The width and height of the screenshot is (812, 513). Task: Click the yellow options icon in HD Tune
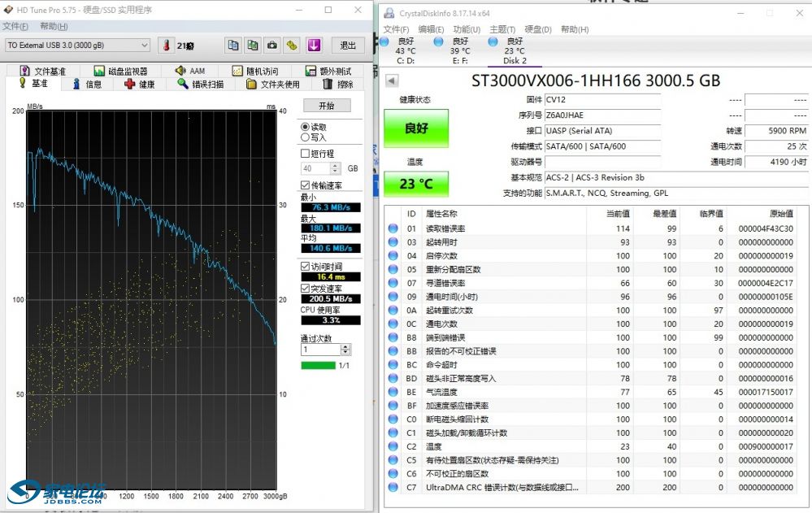292,45
